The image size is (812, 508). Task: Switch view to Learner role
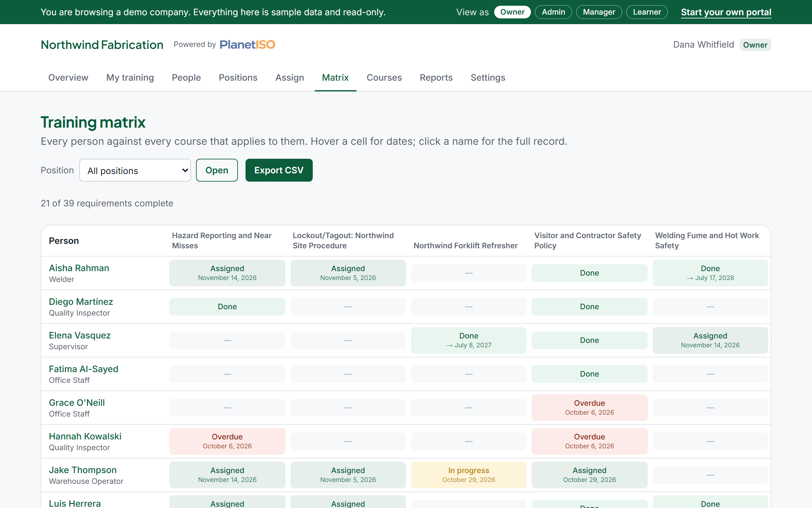pyautogui.click(x=646, y=12)
